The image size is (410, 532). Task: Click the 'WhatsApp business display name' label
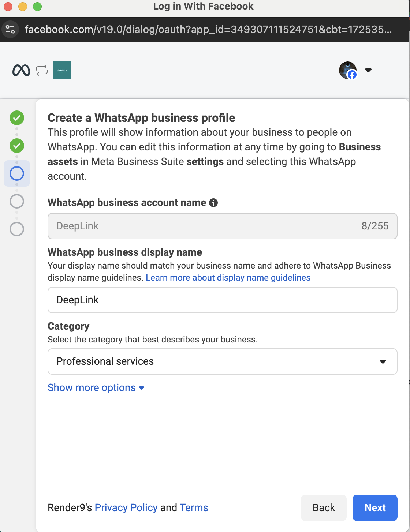[125, 252]
